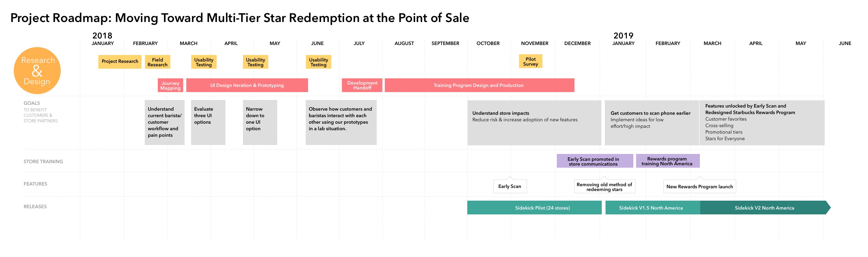The width and height of the screenshot is (868, 257).
Task: Click the Field Research yellow block
Action: point(157,62)
